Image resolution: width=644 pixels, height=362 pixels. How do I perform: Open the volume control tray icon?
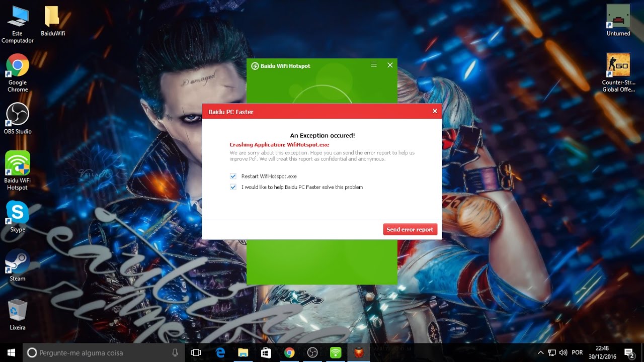coord(563,352)
